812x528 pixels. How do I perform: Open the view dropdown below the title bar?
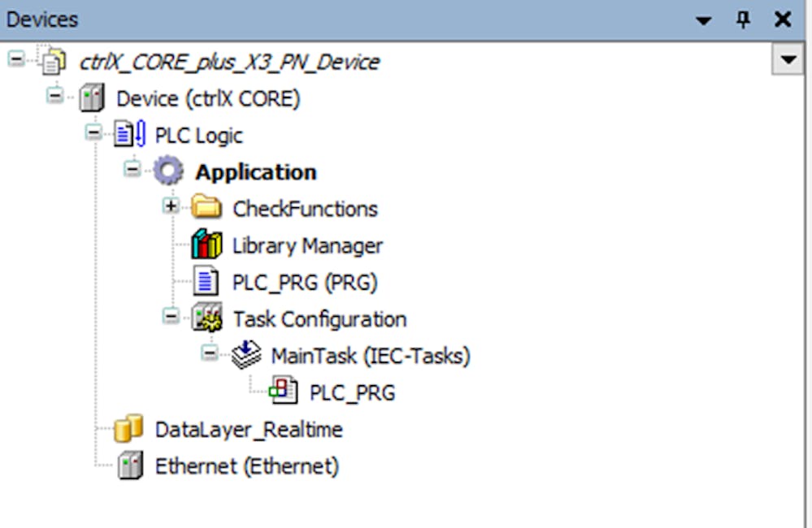[x=788, y=59]
